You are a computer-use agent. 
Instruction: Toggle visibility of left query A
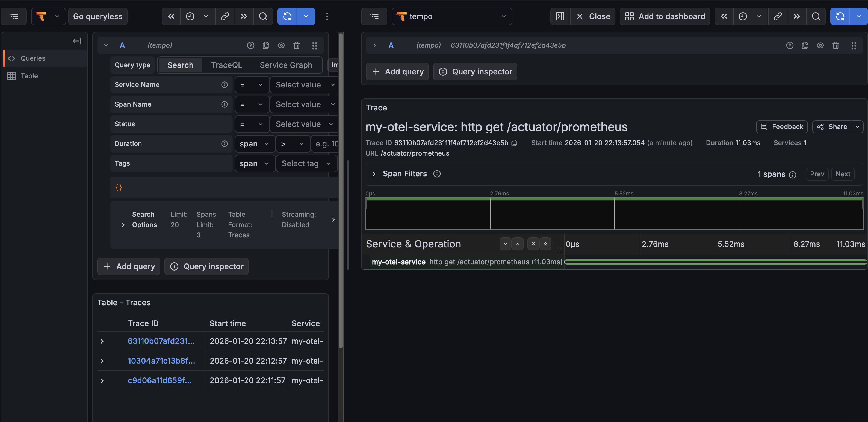(281, 45)
